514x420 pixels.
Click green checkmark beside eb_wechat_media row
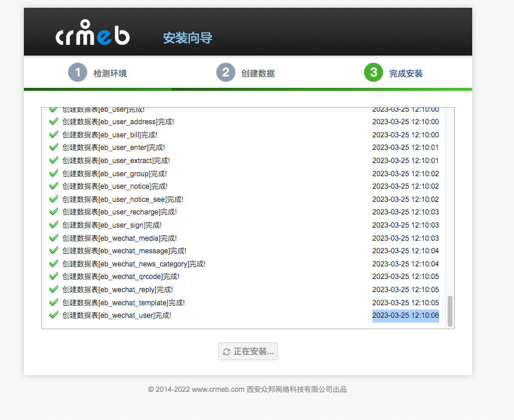54,238
